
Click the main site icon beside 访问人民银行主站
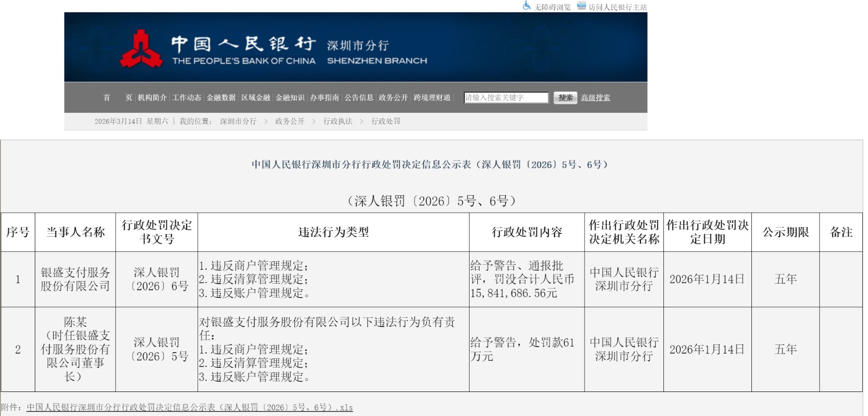point(581,6)
